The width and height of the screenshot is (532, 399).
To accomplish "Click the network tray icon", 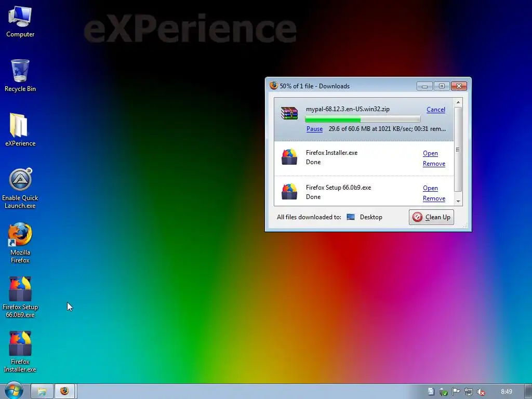I will [469, 392].
